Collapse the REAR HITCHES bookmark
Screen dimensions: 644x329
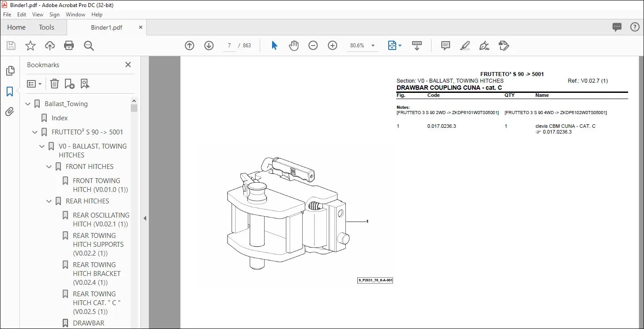[49, 201]
